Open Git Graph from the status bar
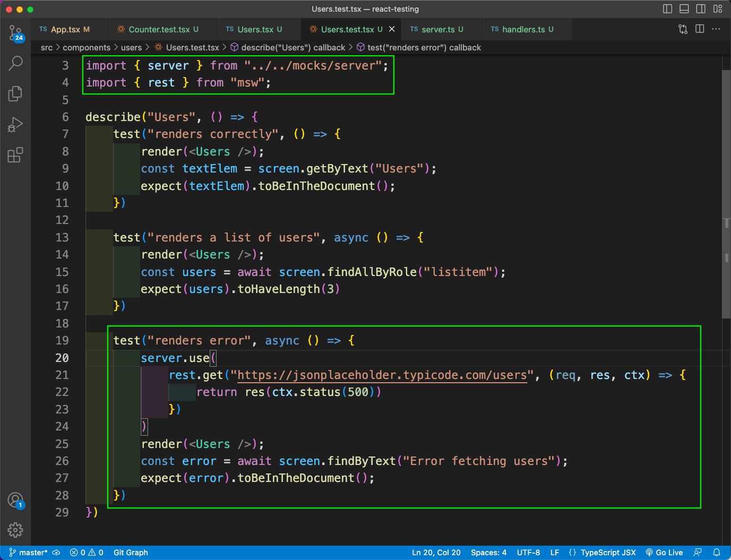 coord(131,552)
